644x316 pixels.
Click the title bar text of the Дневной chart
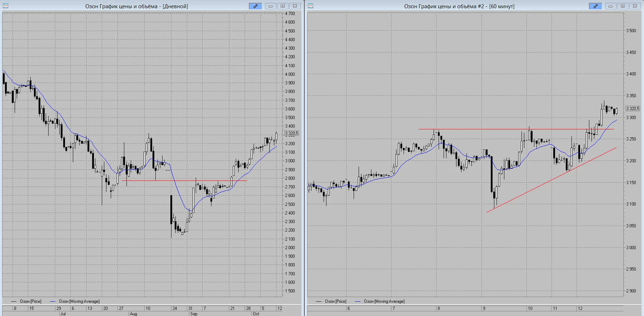(x=136, y=6)
